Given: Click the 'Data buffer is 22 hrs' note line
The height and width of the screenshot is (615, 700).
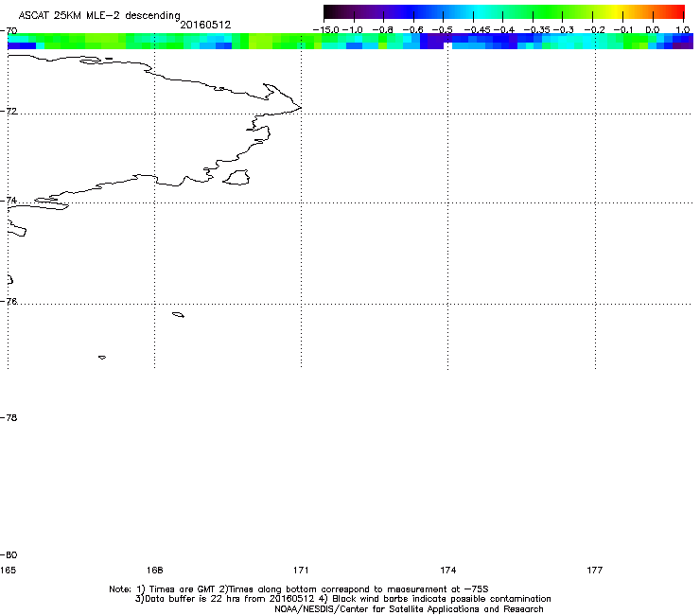Looking at the screenshot, I should (342, 599).
